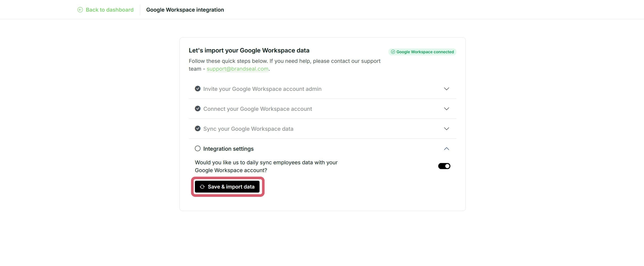Click the Google Workspace connected status badge
Screen dimensions: 644x266
point(422,52)
